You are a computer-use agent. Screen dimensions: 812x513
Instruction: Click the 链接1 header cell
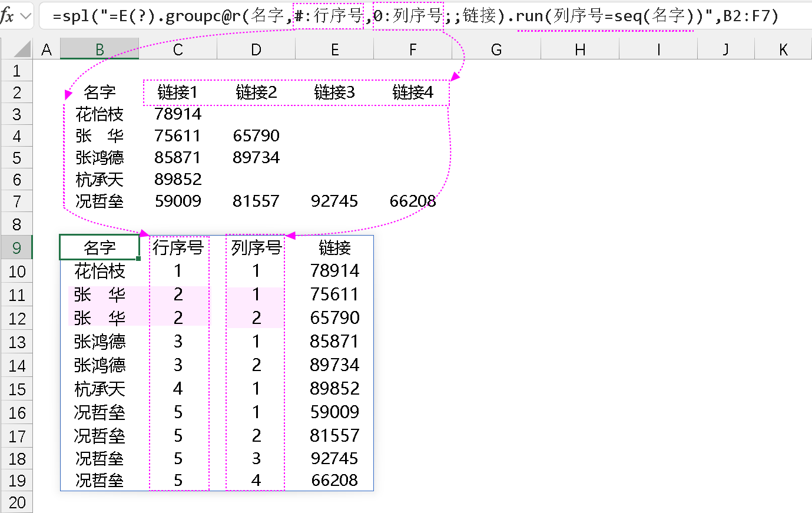(x=178, y=92)
